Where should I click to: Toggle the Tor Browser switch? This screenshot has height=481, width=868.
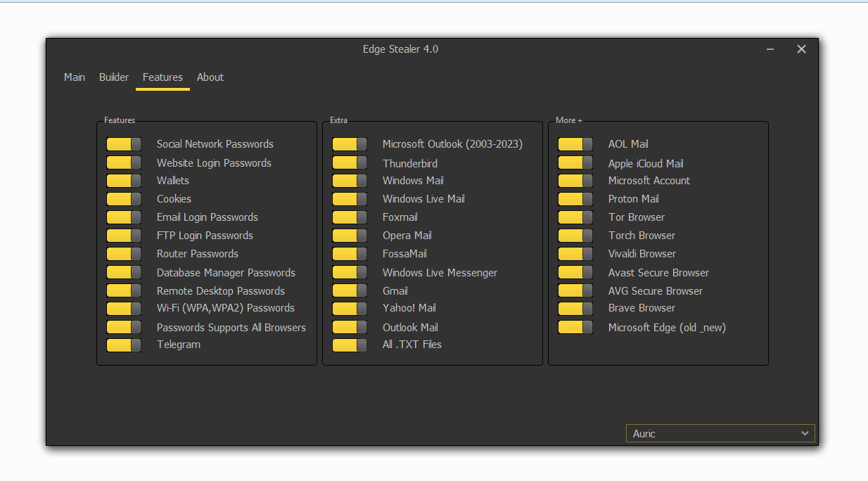point(575,217)
